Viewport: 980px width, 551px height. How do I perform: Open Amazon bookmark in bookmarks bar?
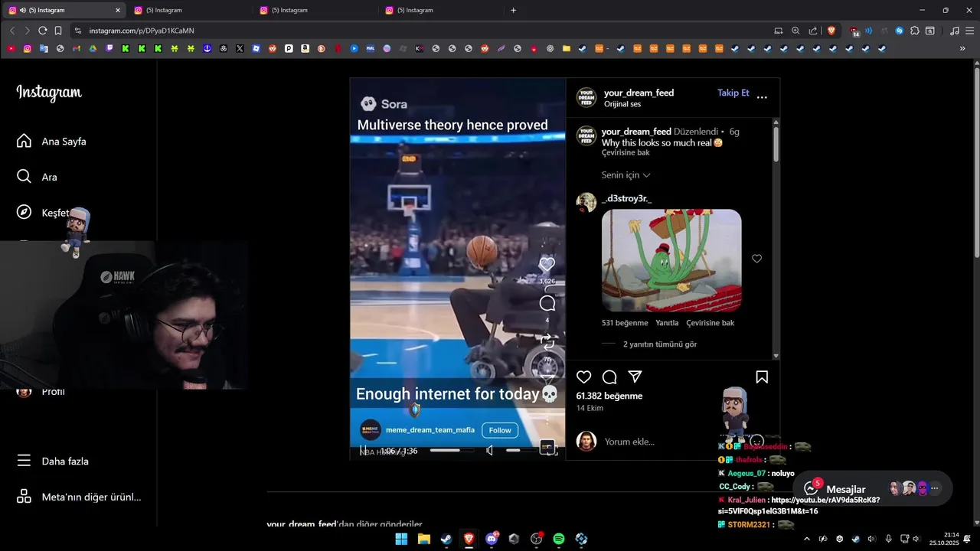click(305, 48)
